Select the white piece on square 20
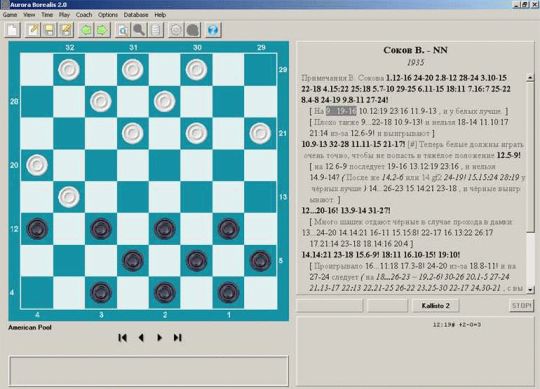The image size is (540, 389). [x=37, y=165]
